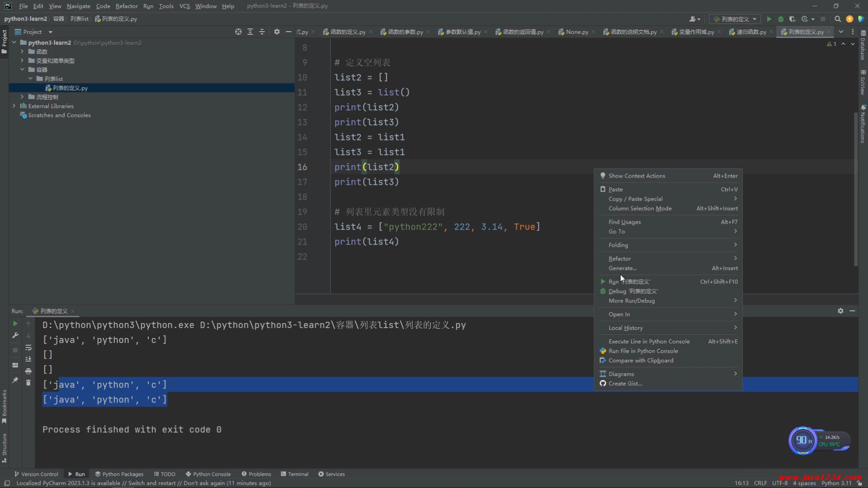Image resolution: width=868 pixels, height=488 pixels.
Task: Click the Python 3.11 interpreter in status bar
Action: (836, 483)
